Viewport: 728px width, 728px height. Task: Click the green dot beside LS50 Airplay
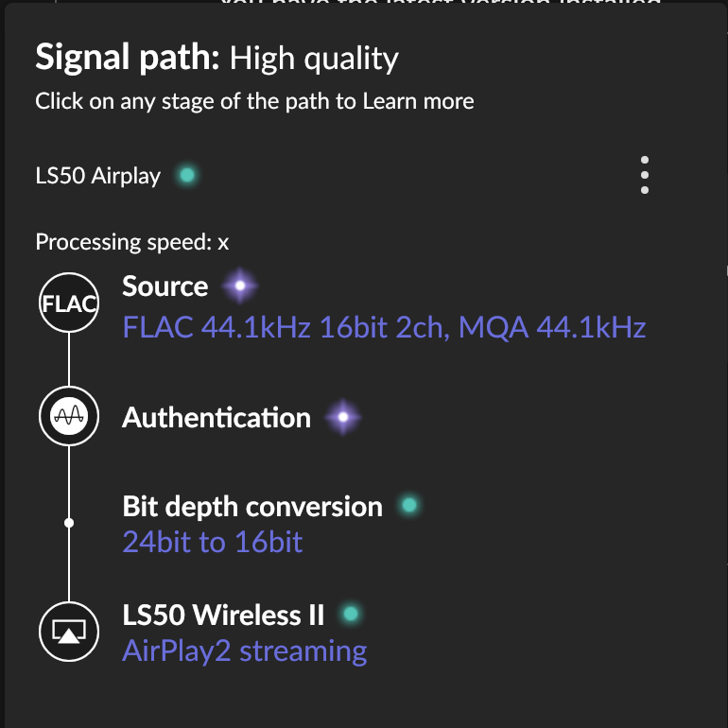click(x=187, y=175)
